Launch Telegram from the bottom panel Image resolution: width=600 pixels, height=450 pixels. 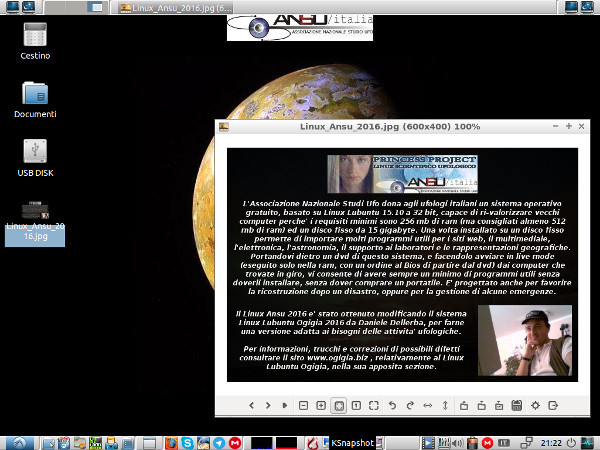219,443
